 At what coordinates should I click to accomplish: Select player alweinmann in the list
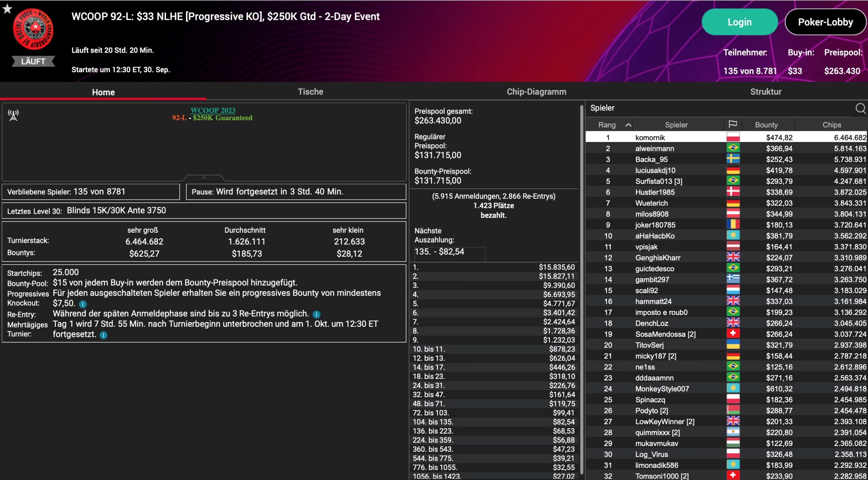point(654,148)
